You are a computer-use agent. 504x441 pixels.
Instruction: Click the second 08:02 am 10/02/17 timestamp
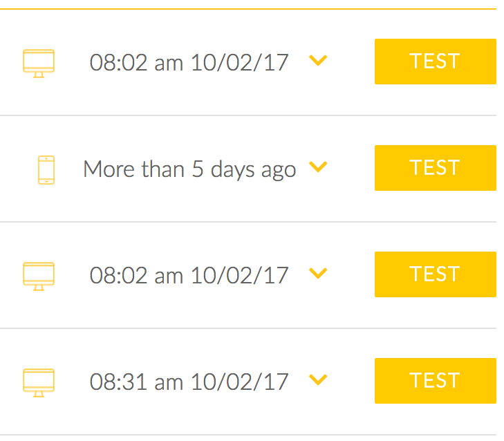189,276
